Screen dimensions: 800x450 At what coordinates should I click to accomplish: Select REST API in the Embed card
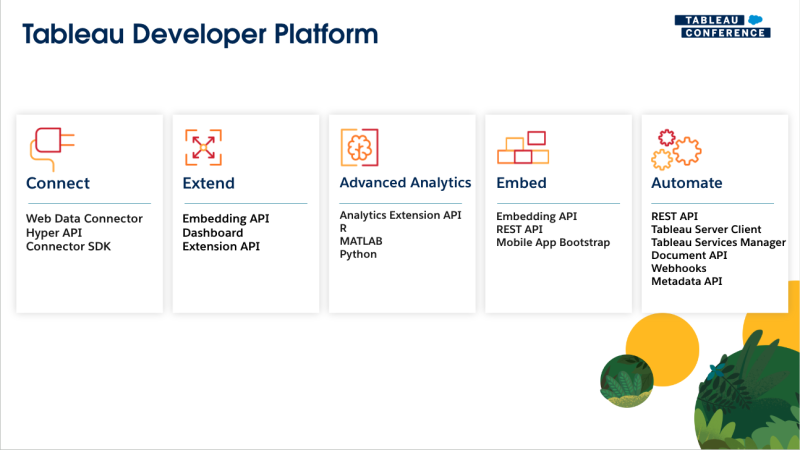pyautogui.click(x=519, y=229)
